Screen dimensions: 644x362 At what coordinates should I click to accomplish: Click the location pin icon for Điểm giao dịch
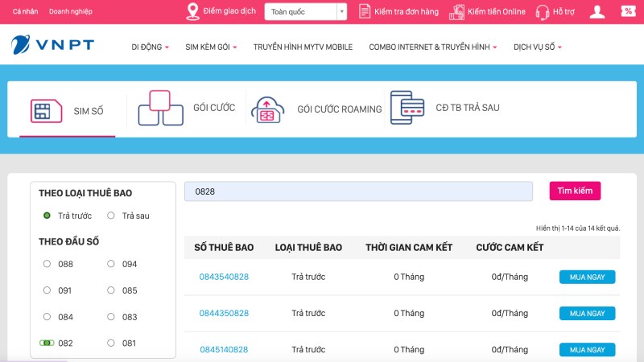(192, 11)
